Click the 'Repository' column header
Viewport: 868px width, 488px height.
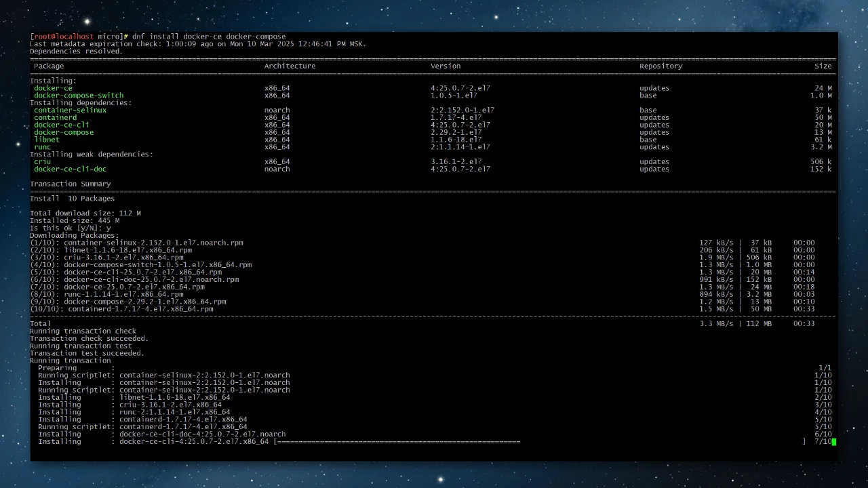[x=660, y=66]
